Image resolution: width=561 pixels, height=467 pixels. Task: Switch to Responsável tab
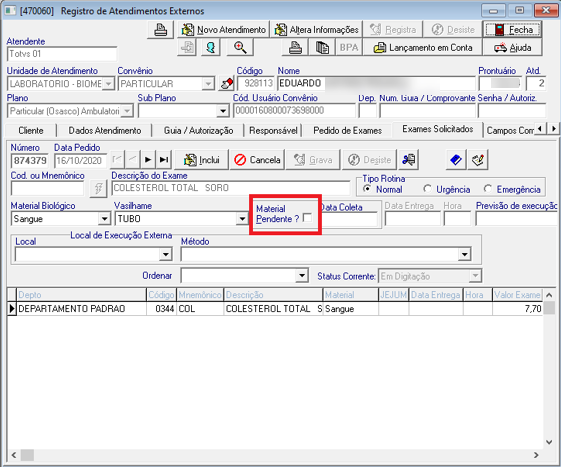click(273, 131)
